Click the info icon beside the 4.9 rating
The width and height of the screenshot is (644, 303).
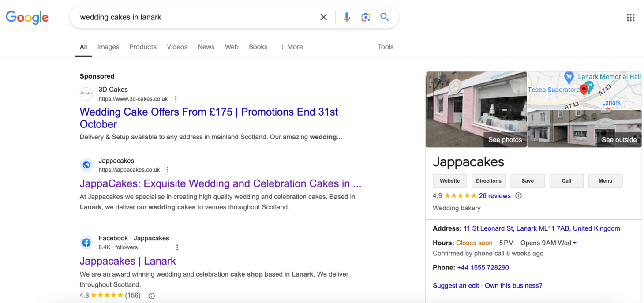518,195
